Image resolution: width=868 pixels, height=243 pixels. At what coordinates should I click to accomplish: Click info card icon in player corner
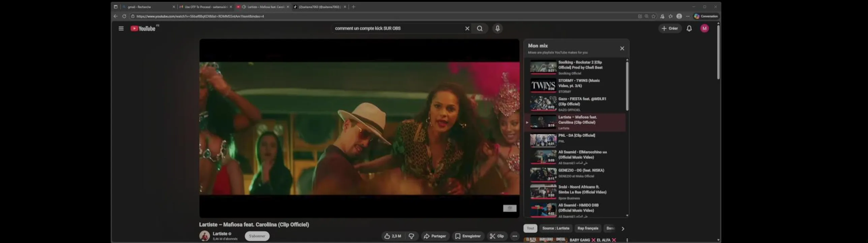510,208
